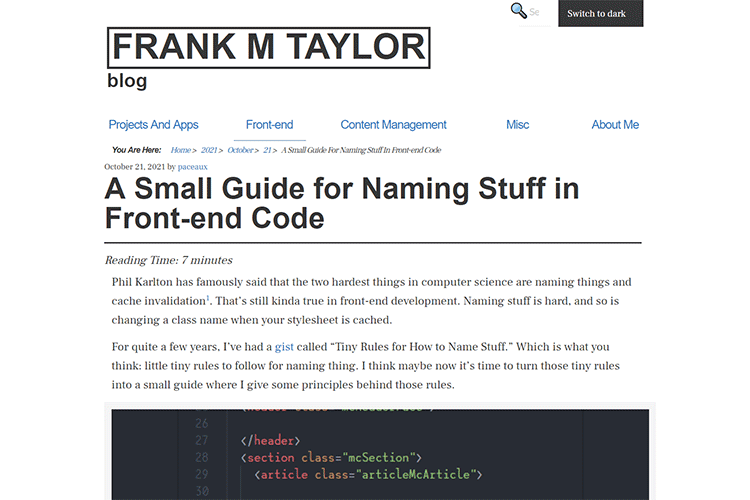Open the 2021 breadcrumb archive link
This screenshot has width=750, height=500.
pyautogui.click(x=207, y=150)
